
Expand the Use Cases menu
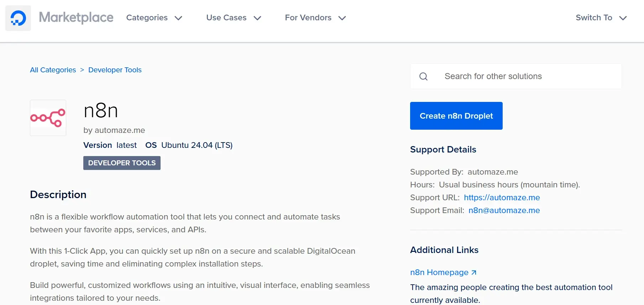tap(234, 18)
